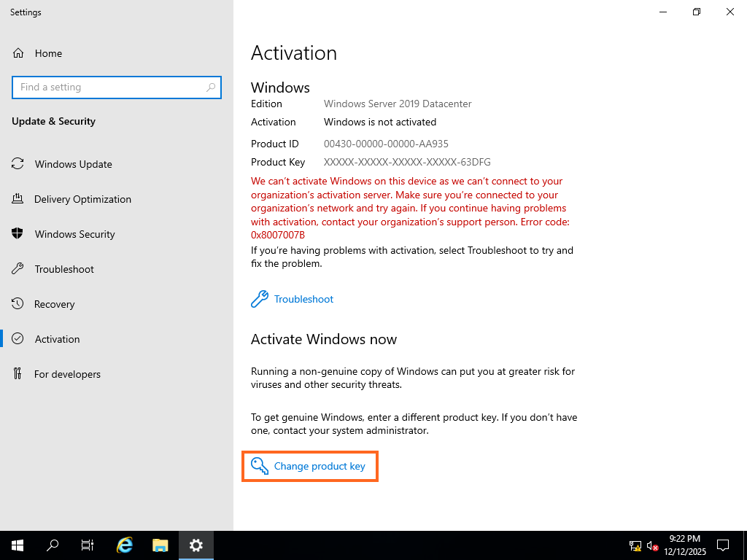Viewport: 747px width, 560px height.
Task: Click the taskbar search icon
Action: pos(53,545)
